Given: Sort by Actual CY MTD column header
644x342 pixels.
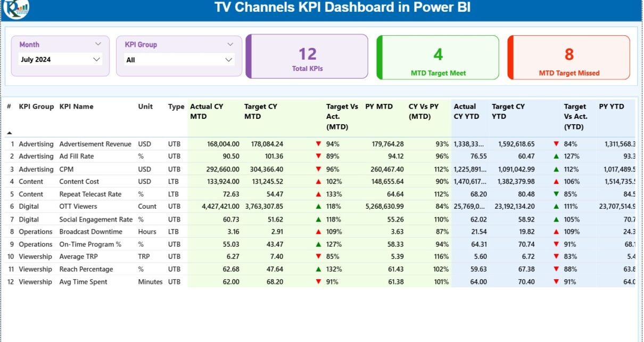Looking at the screenshot, I should pyautogui.click(x=207, y=111).
